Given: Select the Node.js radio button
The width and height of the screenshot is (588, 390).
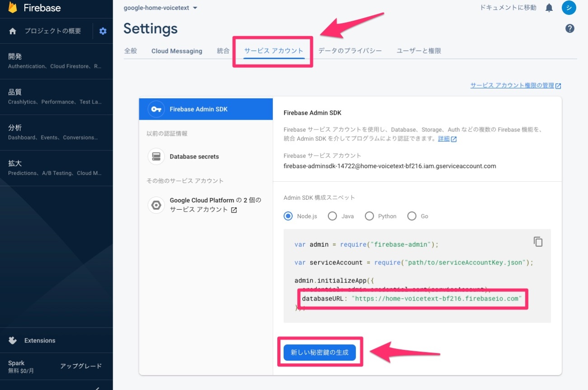Looking at the screenshot, I should [288, 216].
